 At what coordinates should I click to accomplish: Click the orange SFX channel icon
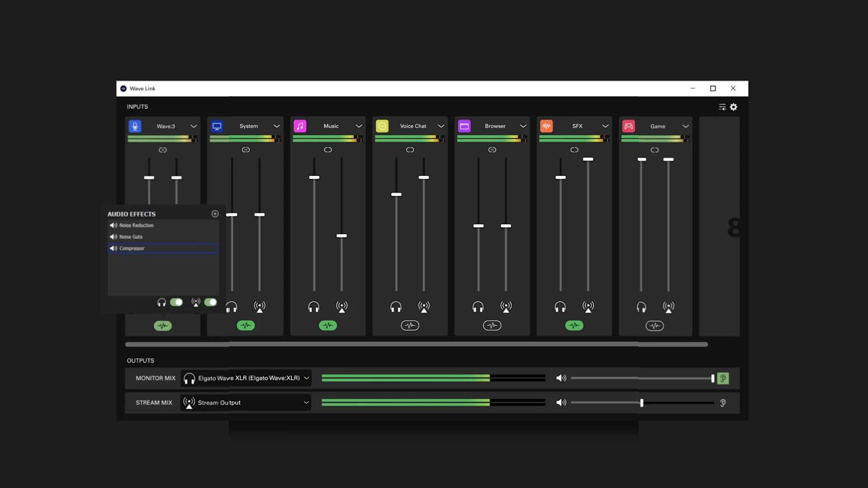pyautogui.click(x=547, y=126)
